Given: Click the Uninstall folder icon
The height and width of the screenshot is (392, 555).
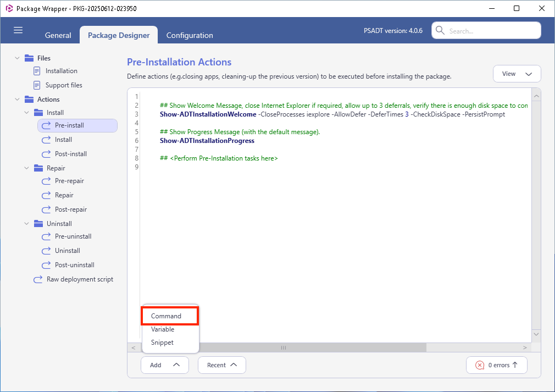Looking at the screenshot, I should coord(38,224).
